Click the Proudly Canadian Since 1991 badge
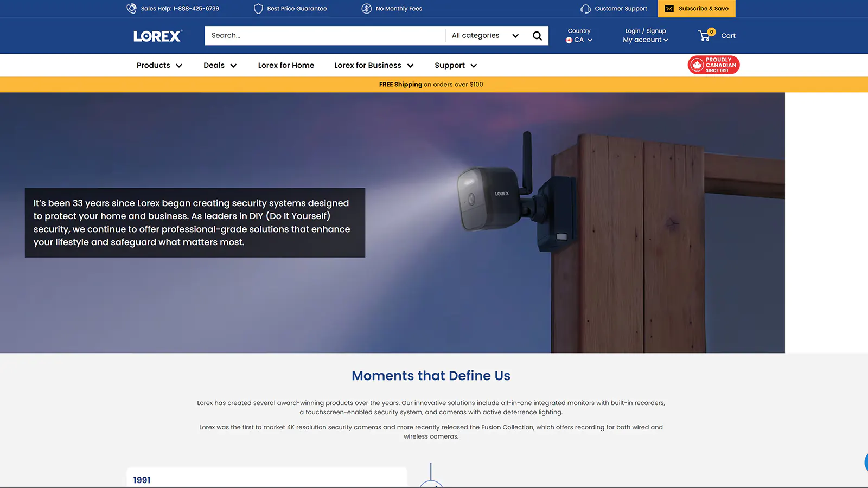The width and height of the screenshot is (868, 488). pyautogui.click(x=713, y=65)
